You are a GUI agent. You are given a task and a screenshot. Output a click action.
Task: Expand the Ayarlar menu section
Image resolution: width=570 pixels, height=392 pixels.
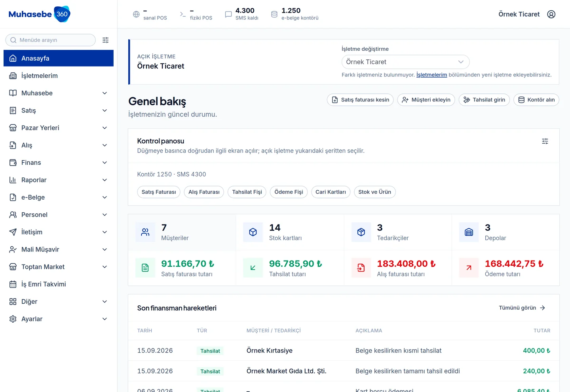pos(59,319)
